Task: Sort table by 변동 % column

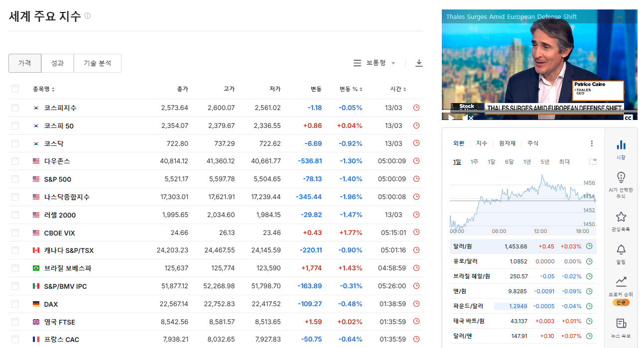Action: [x=351, y=89]
